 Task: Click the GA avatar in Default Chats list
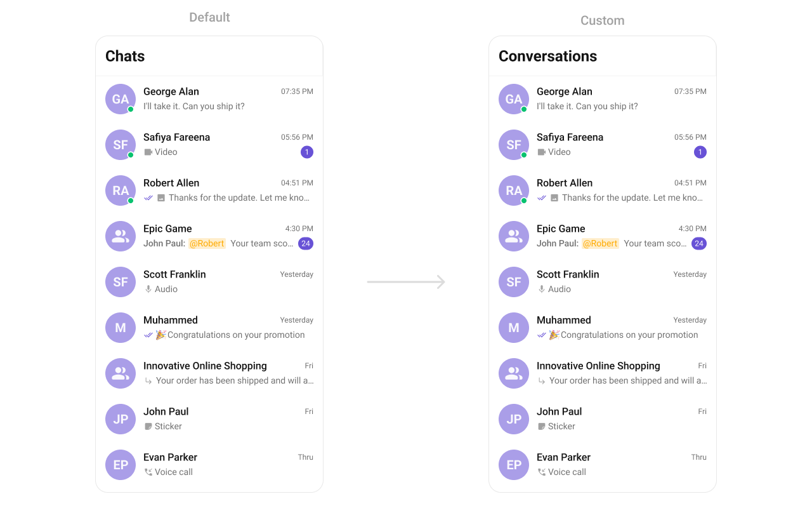click(x=121, y=99)
